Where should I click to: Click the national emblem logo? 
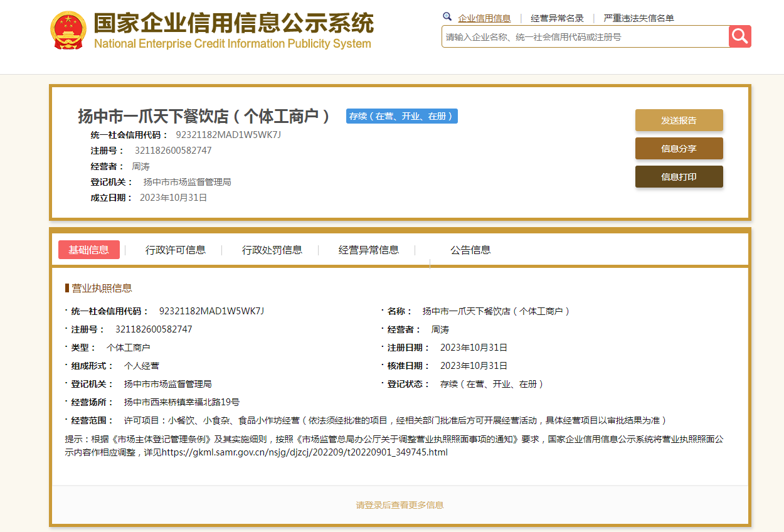click(68, 30)
